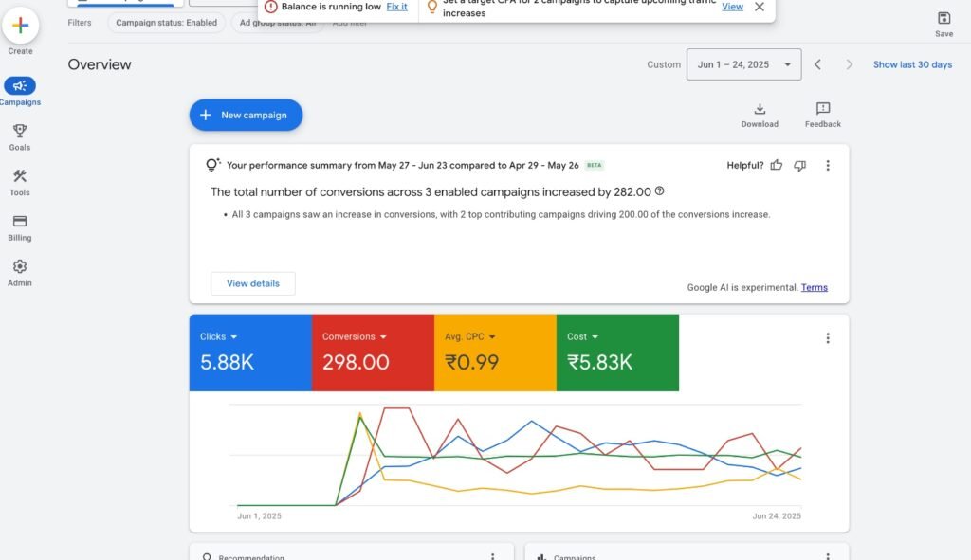Open the Jun 1 – 24, 2025 date dropdown
This screenshot has width=971, height=560.
[x=743, y=64]
